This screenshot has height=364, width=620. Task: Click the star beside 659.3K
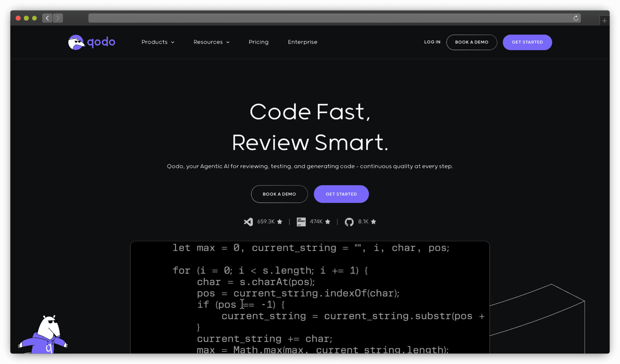tap(279, 222)
